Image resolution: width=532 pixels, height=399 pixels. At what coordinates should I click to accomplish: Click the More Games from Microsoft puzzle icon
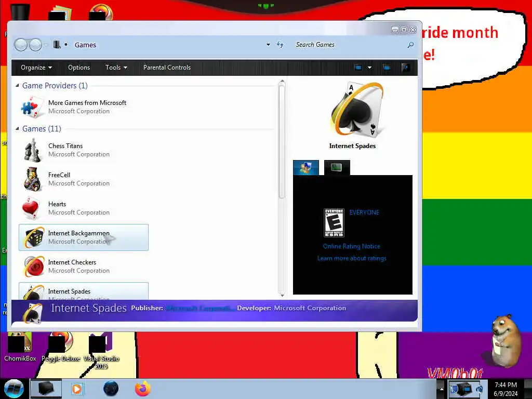coord(32,107)
